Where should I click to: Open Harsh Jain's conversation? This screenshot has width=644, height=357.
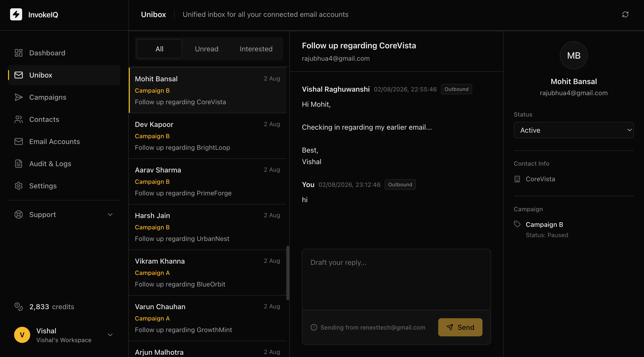[x=208, y=227]
